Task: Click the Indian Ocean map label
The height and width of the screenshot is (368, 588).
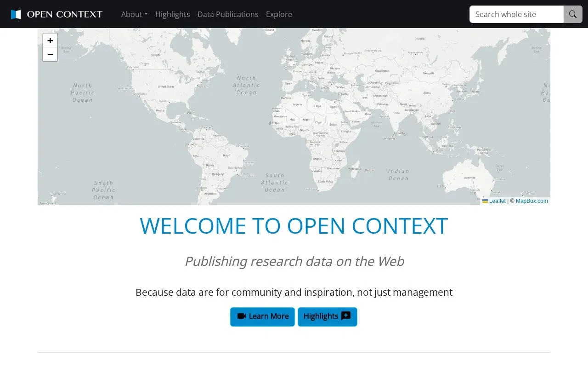Action: (x=398, y=175)
